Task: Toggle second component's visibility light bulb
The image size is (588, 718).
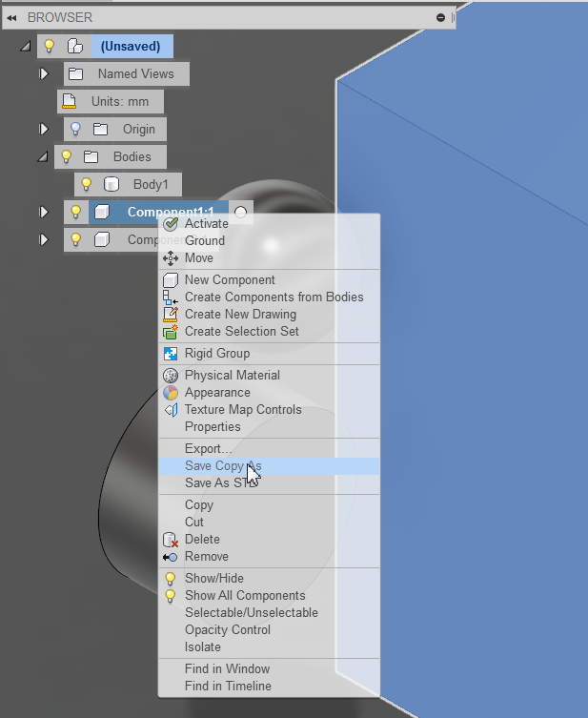Action: click(76, 239)
